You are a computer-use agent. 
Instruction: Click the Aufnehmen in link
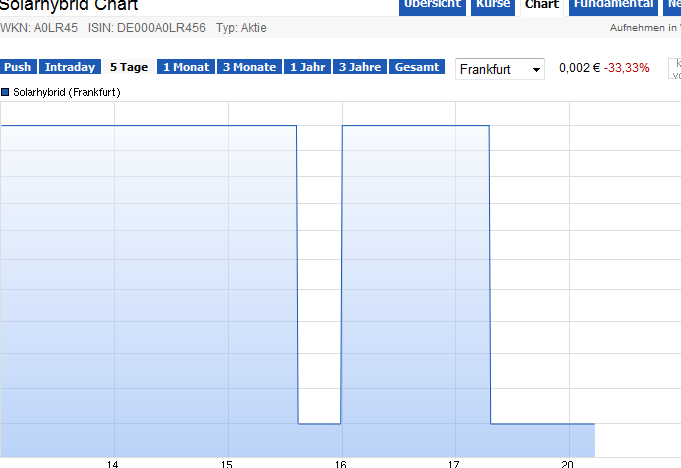click(644, 28)
